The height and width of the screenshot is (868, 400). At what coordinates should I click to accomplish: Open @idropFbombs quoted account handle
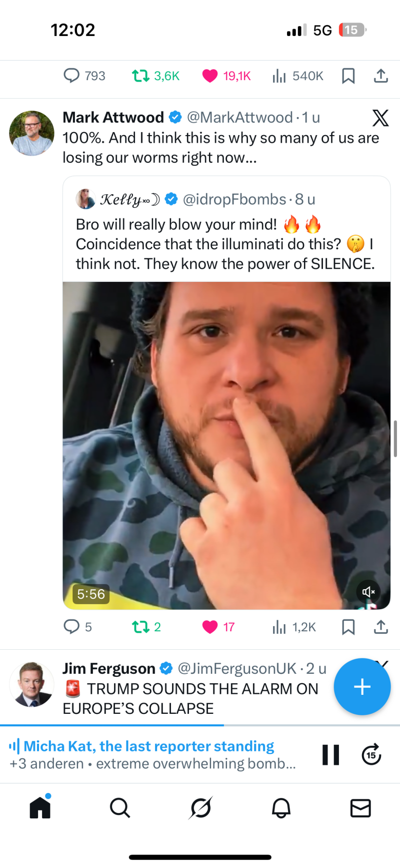[234, 199]
